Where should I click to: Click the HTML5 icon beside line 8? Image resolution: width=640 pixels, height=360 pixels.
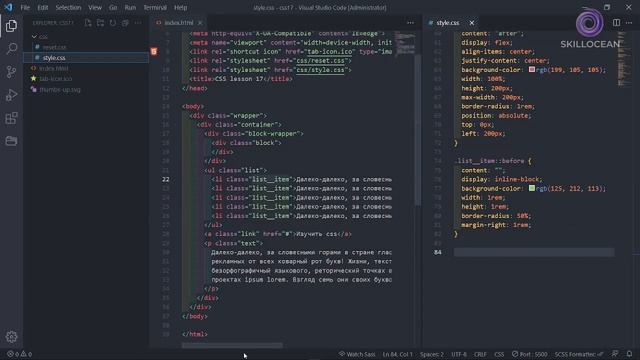(x=154, y=51)
